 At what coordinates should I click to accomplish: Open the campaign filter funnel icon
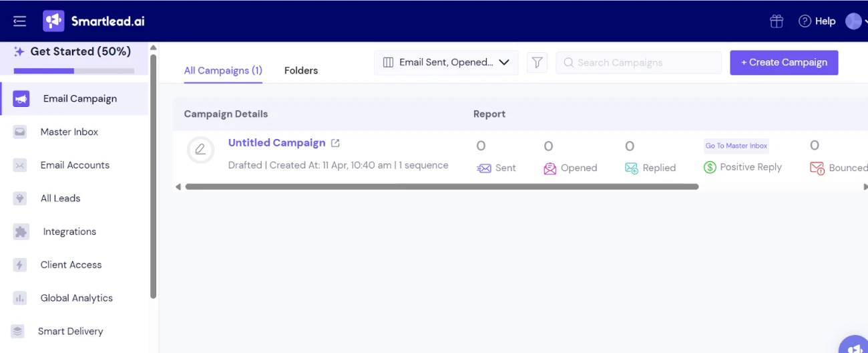[537, 63]
